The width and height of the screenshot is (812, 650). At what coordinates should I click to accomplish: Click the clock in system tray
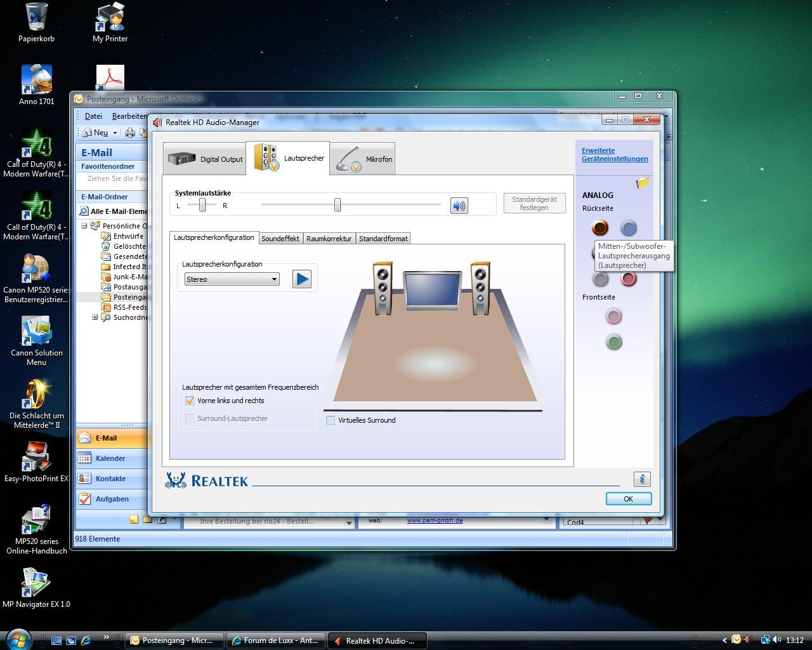click(x=795, y=640)
